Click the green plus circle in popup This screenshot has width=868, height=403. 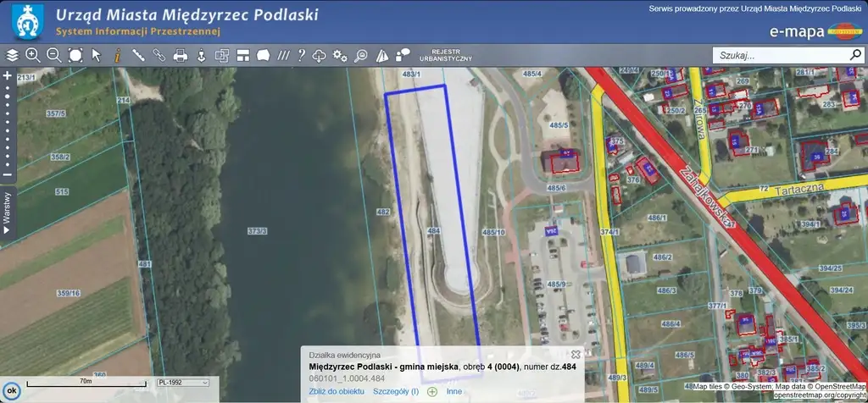(x=432, y=391)
